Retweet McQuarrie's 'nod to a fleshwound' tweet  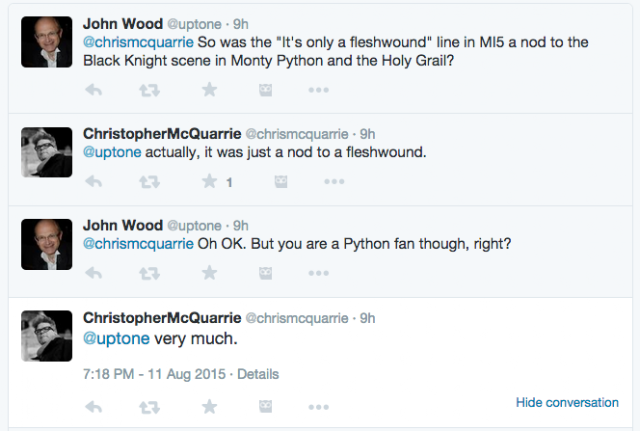pos(149,181)
